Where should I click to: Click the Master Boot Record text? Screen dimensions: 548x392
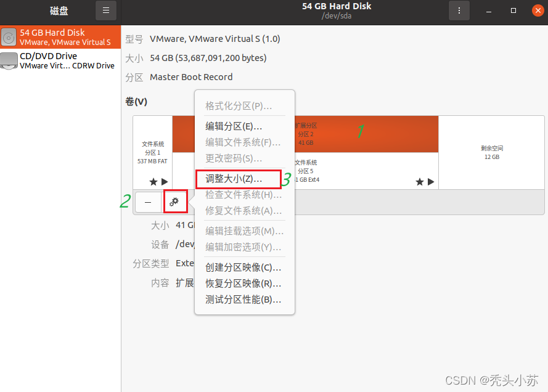coord(191,77)
